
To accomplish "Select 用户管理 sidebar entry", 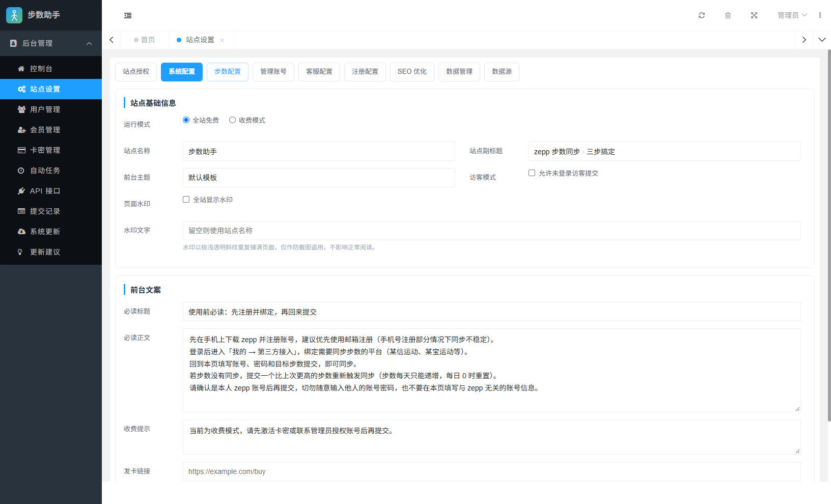I will coord(51,109).
